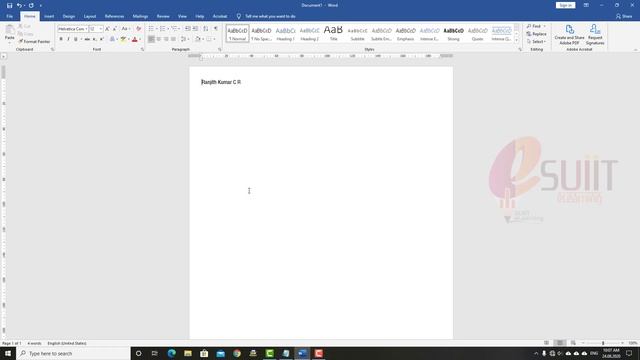640x360 pixels.
Task: Click the Paste clipboard icon
Action: point(9,30)
